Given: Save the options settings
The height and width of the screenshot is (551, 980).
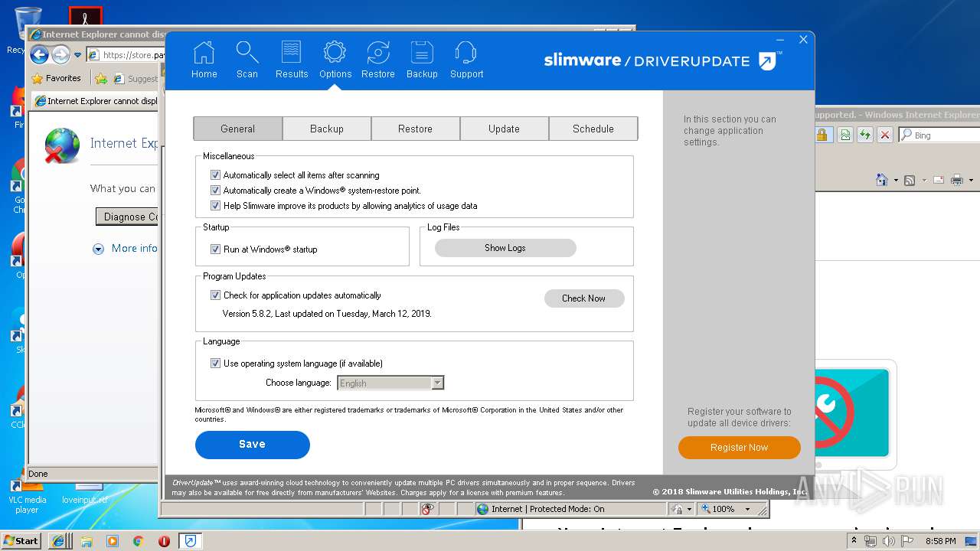Looking at the screenshot, I should pos(252,445).
